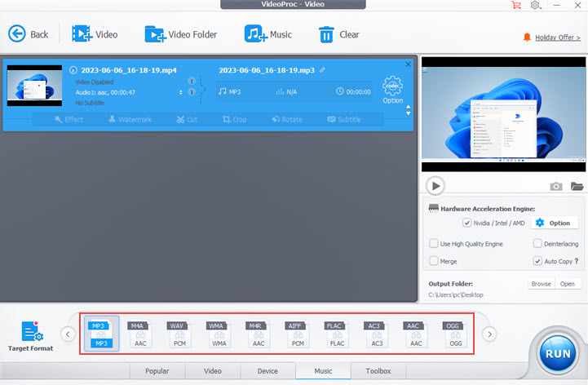This screenshot has height=385, width=588.
Task: Show more formats with right arrow
Action: tap(489, 334)
